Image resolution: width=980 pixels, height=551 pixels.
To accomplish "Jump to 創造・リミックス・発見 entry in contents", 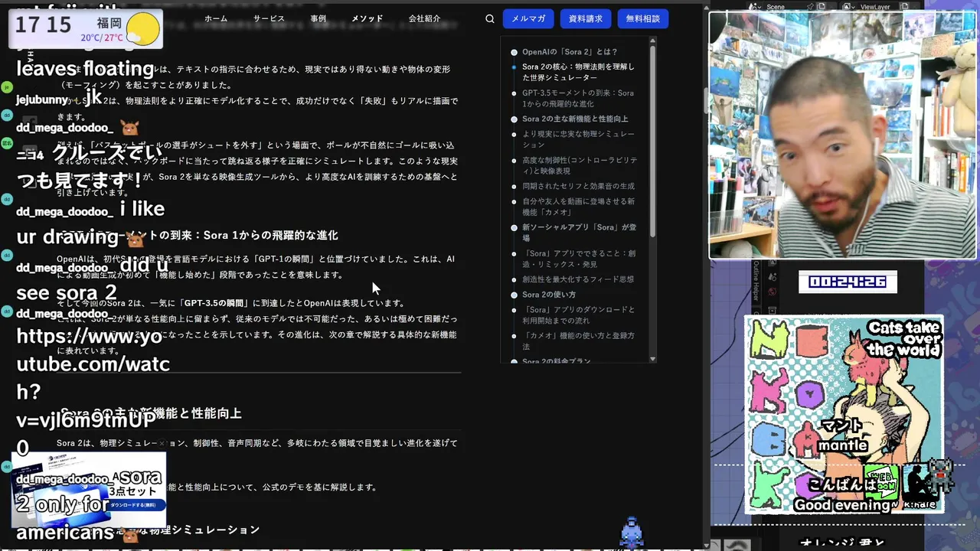I will [578, 259].
